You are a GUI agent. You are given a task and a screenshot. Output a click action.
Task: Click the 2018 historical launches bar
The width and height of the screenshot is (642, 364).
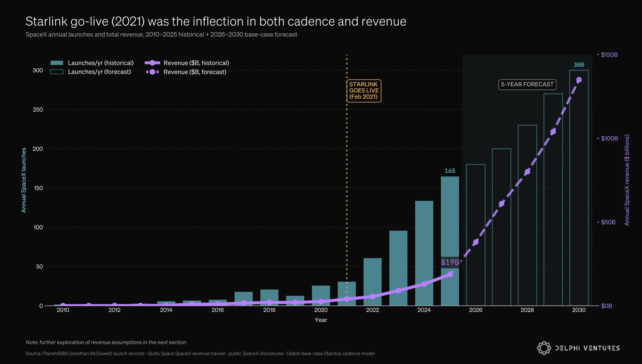click(x=269, y=298)
